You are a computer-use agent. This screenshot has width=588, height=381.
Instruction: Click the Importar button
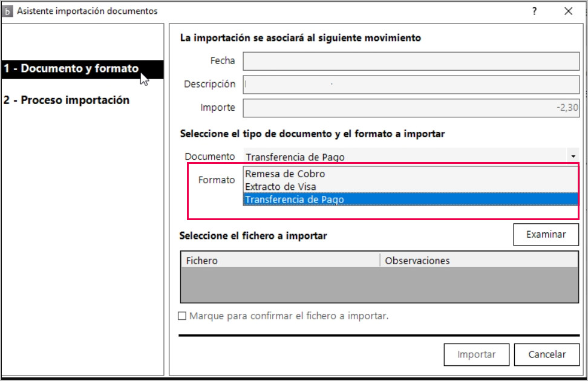476,355
